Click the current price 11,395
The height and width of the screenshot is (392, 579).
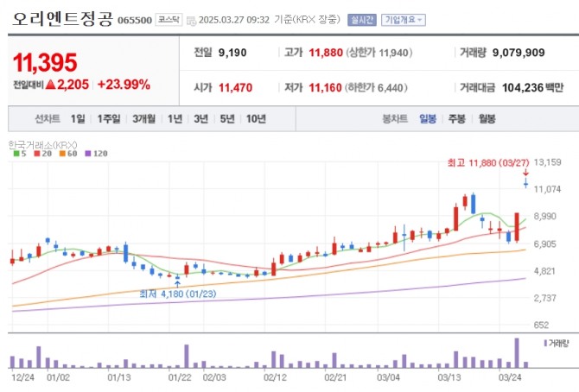click(45, 62)
